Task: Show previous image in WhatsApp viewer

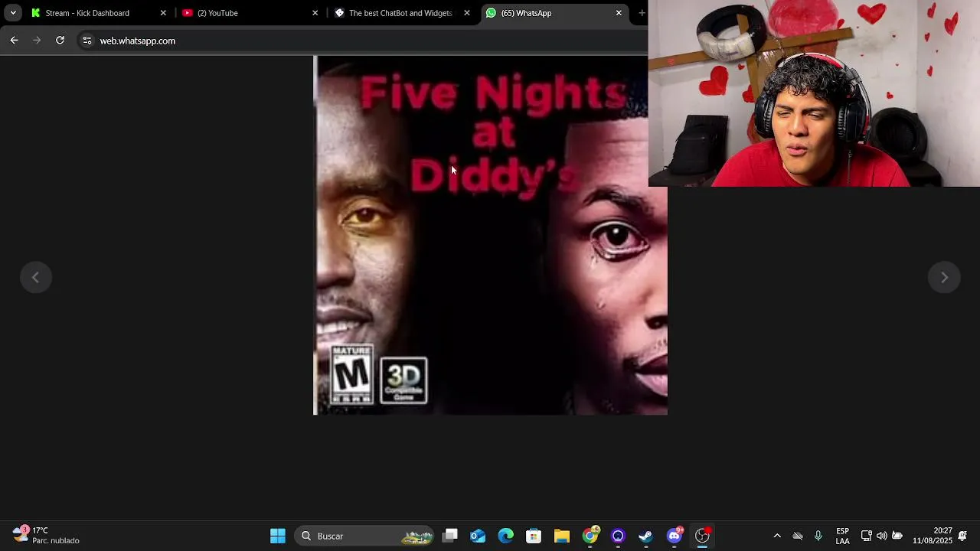Action: click(x=35, y=278)
